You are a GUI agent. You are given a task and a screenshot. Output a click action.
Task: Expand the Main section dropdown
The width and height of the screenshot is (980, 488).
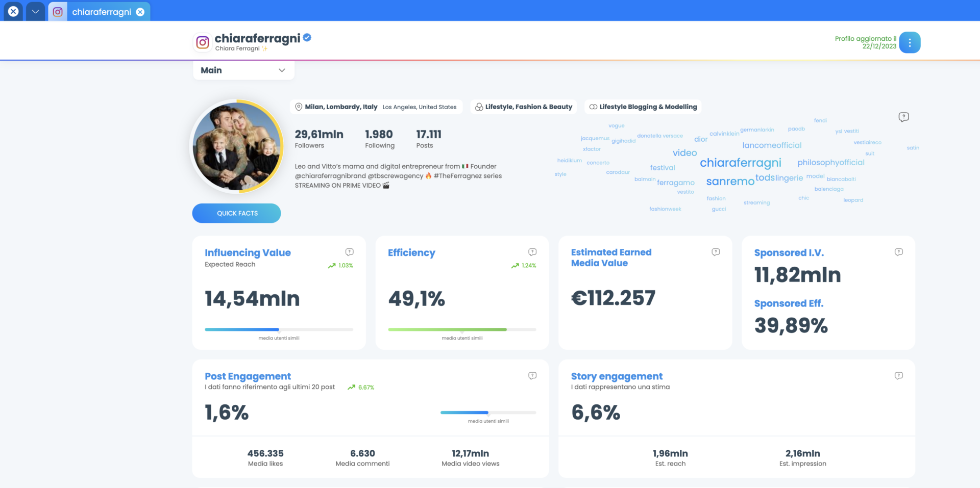click(x=243, y=70)
